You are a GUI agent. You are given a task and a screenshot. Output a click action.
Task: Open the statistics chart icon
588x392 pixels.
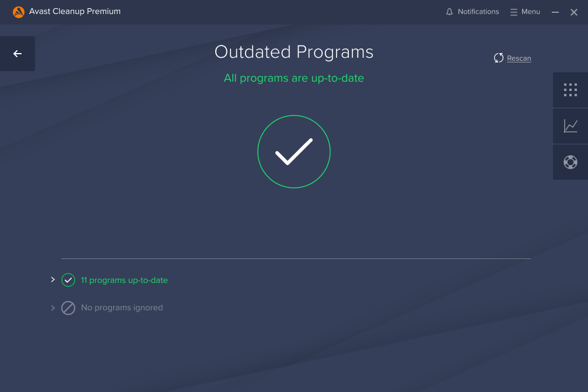[x=570, y=126]
